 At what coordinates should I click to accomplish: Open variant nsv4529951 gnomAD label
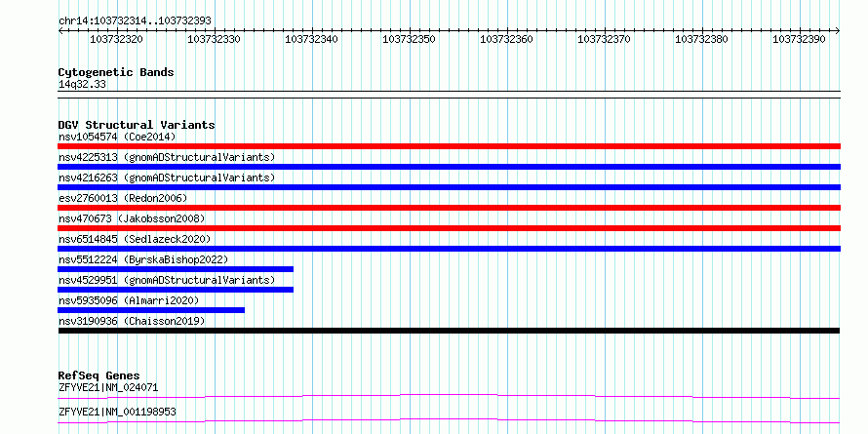pos(167,280)
